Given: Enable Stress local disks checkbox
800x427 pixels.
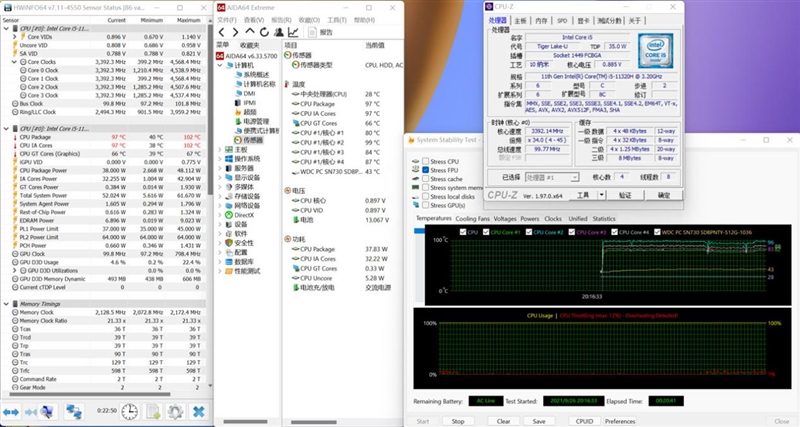Looking at the screenshot, I should 425,196.
